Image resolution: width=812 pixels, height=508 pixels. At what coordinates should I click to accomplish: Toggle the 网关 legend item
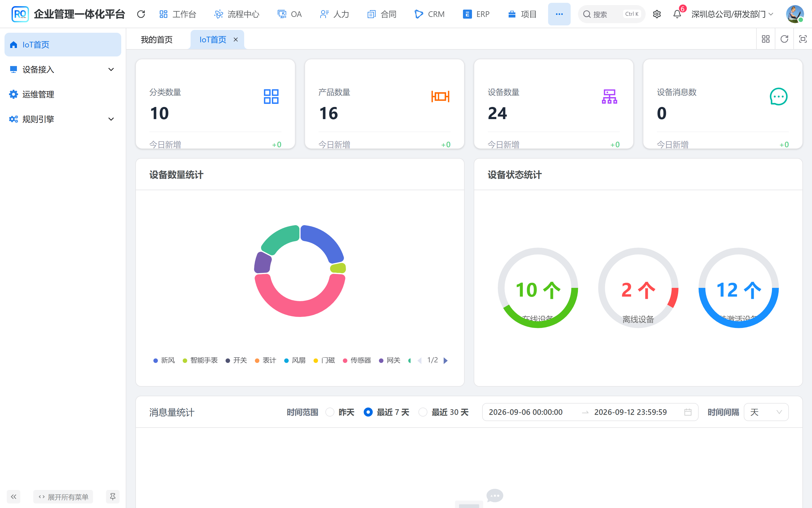coord(390,360)
